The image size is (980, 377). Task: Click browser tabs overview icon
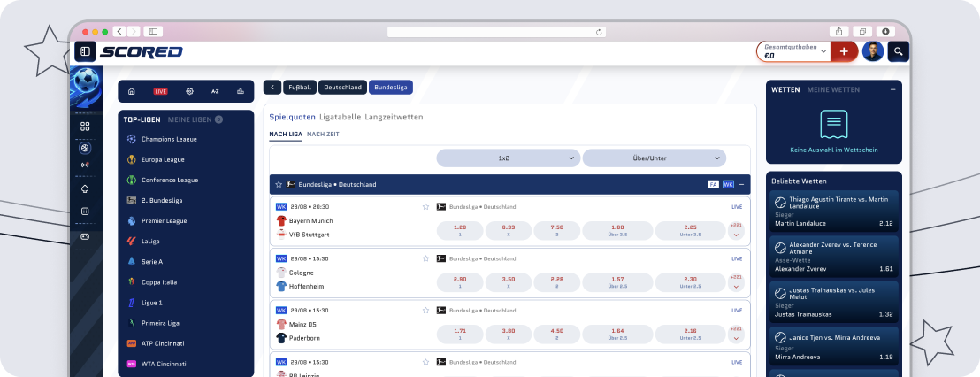(862, 31)
